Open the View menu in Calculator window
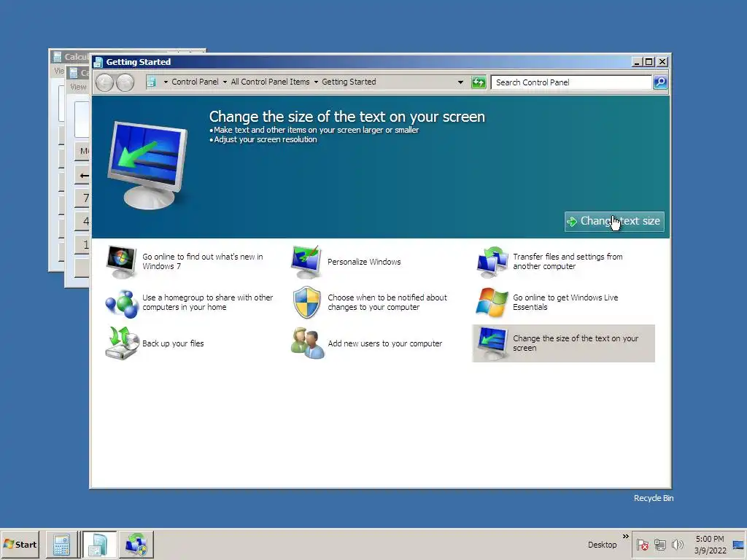747x560 pixels. coord(78,87)
